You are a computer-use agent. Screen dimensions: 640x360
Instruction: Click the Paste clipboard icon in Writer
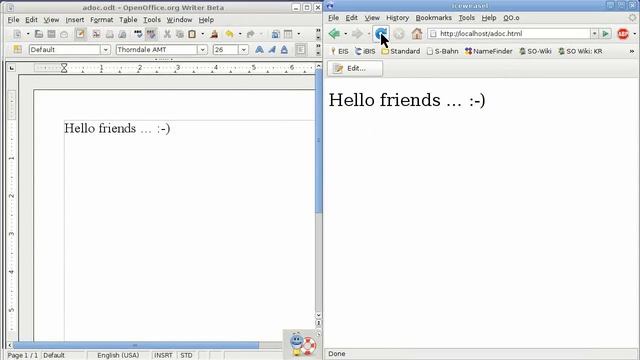pos(192,34)
